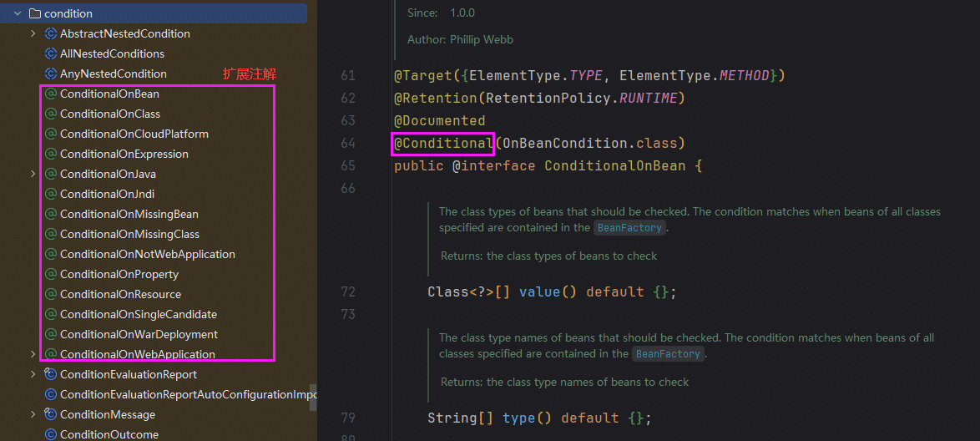Select ConditionalOnResource in the tree

tap(121, 294)
